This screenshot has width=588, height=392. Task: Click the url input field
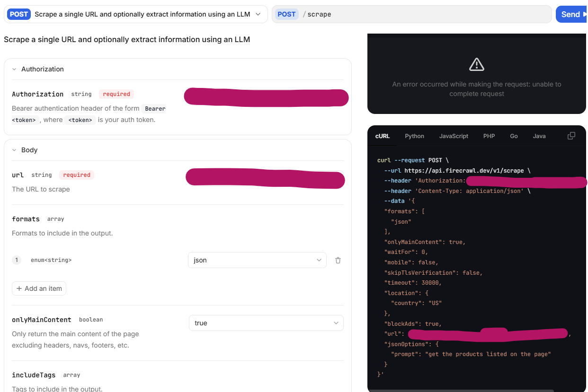point(265,178)
